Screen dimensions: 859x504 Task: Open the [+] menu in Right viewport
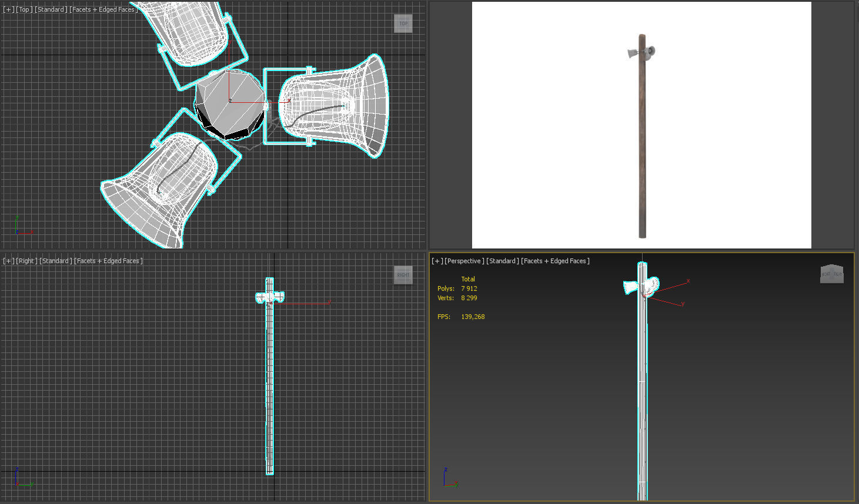(x=9, y=261)
